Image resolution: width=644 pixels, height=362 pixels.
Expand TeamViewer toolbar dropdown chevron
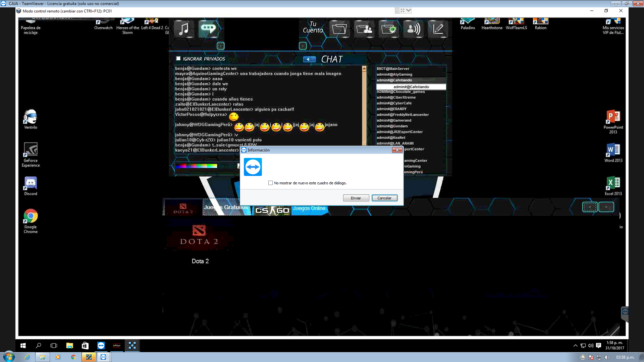408,10
